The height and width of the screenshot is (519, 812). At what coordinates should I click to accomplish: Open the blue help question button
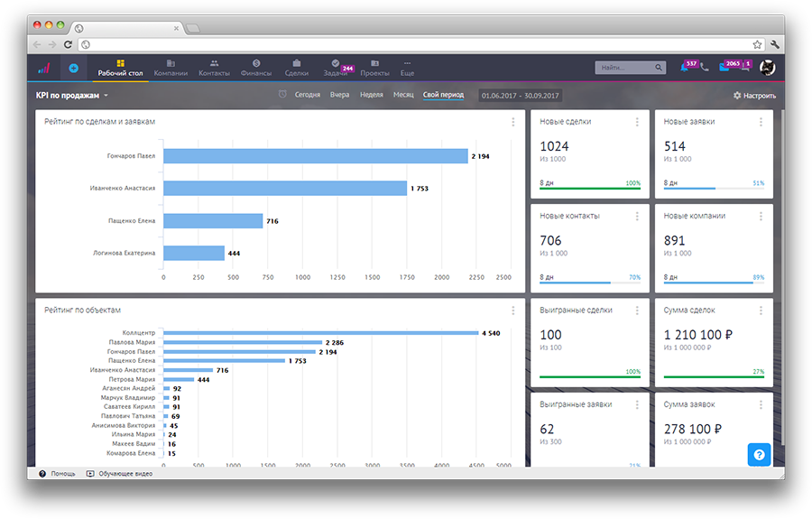759,455
